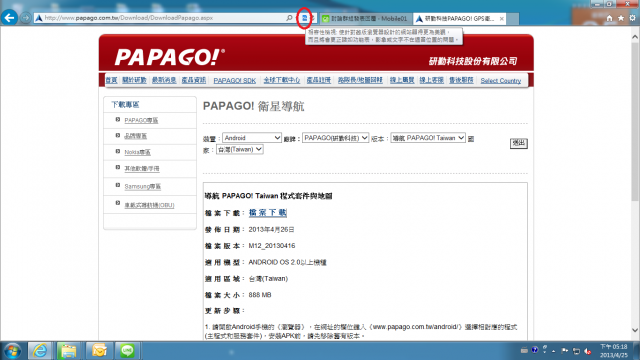Viewport: 640px width, 360px height.
Task: Click the 送出 submit button
Action: (x=519, y=143)
